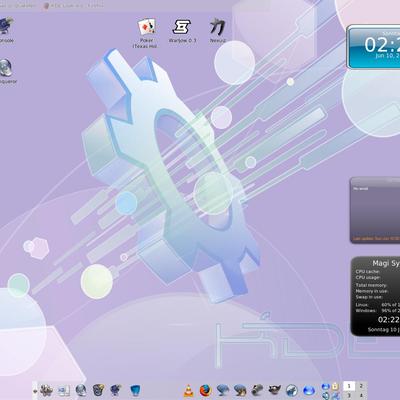Image resolution: width=400 pixels, height=400 pixels.
Task: Click the 'Linux:' disk usage line
Action: (377, 305)
